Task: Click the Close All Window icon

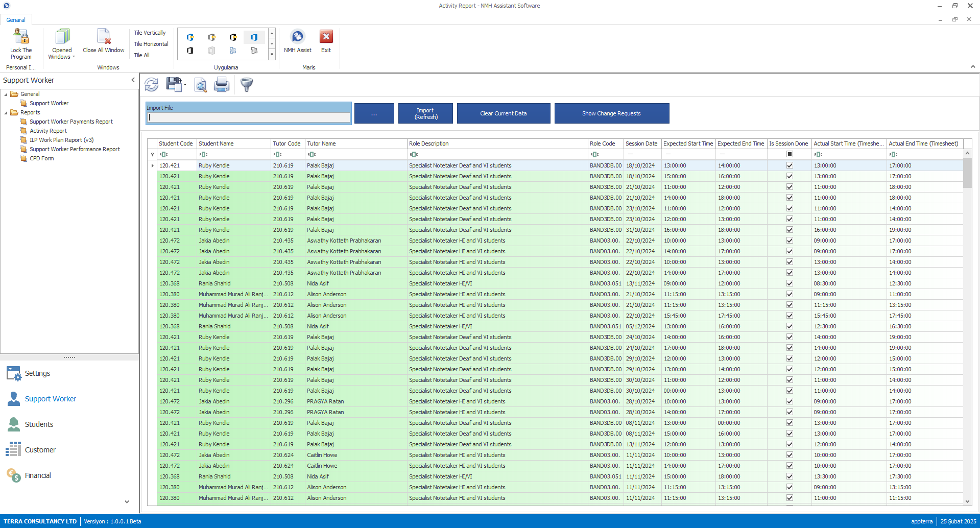Action: click(104, 37)
